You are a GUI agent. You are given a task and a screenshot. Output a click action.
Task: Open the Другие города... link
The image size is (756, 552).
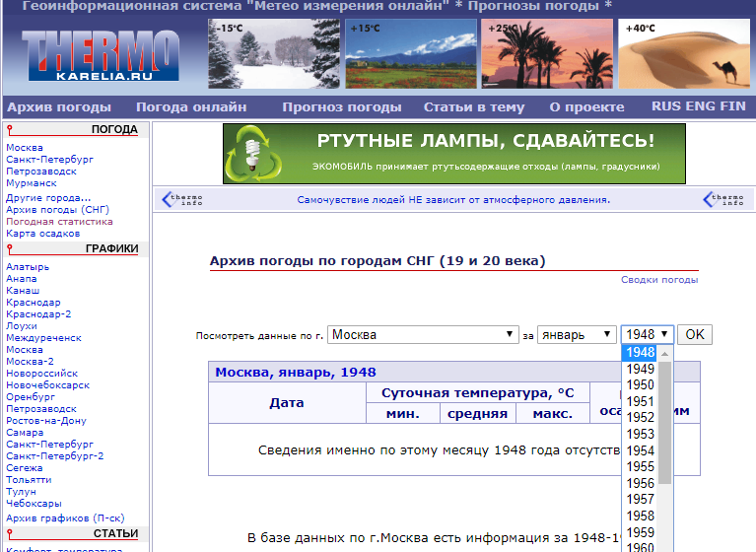(x=48, y=198)
